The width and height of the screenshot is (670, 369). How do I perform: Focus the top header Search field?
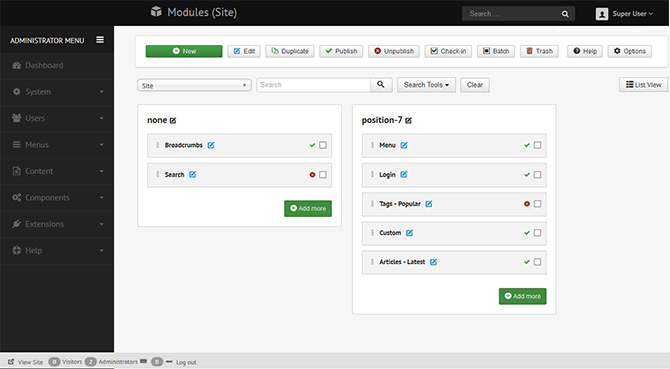pyautogui.click(x=512, y=14)
